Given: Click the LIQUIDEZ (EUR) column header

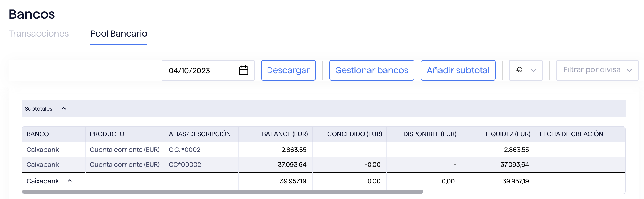Looking at the screenshot, I should pyautogui.click(x=508, y=134).
